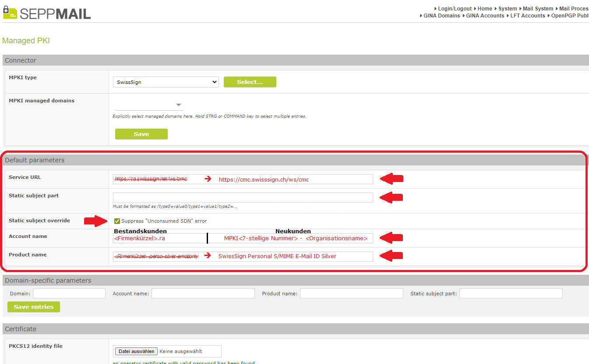The image size is (589, 364).
Task: Click the default Product name field
Action: pos(243,256)
